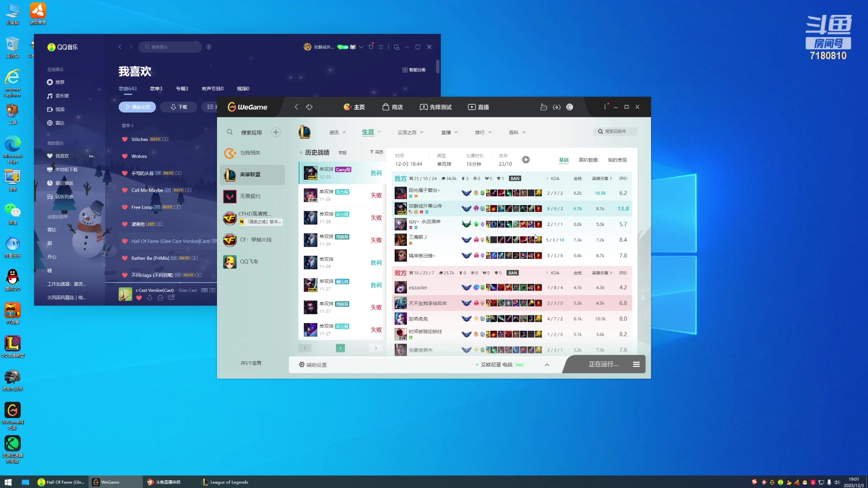Screen dimensions: 868x488
Task: Open League of Legends from the taskbar
Action: click(x=225, y=482)
